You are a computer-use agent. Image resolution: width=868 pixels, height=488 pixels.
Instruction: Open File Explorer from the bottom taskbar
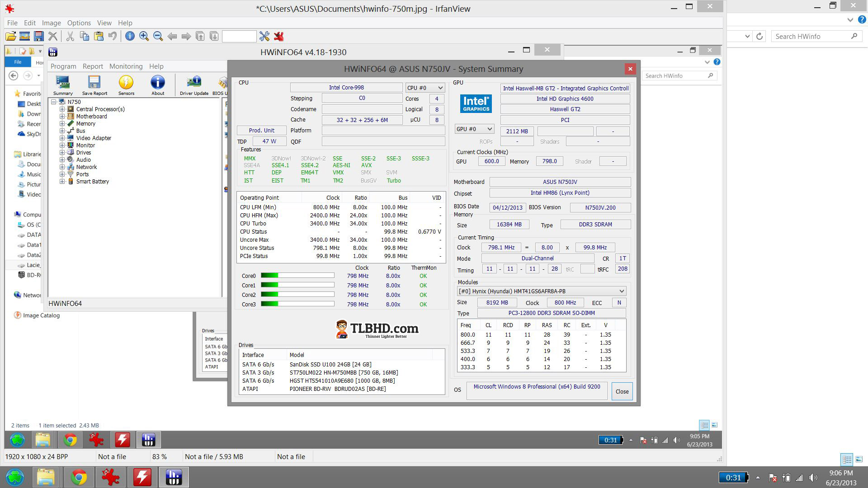46,477
